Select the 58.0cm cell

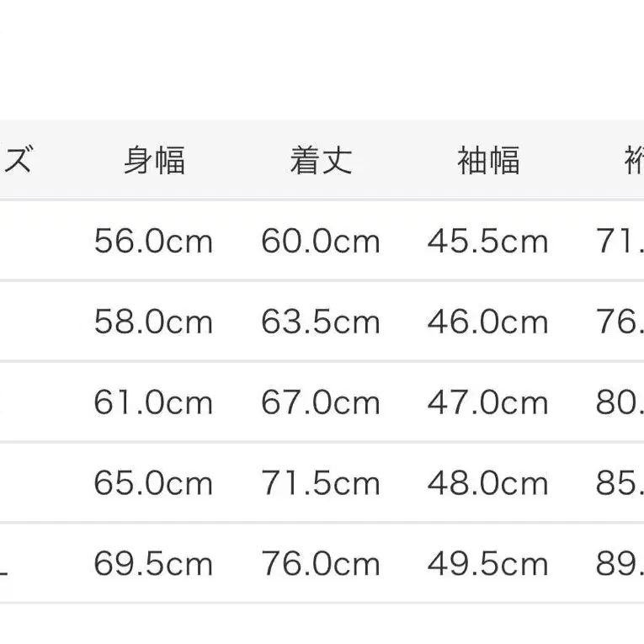point(153,322)
